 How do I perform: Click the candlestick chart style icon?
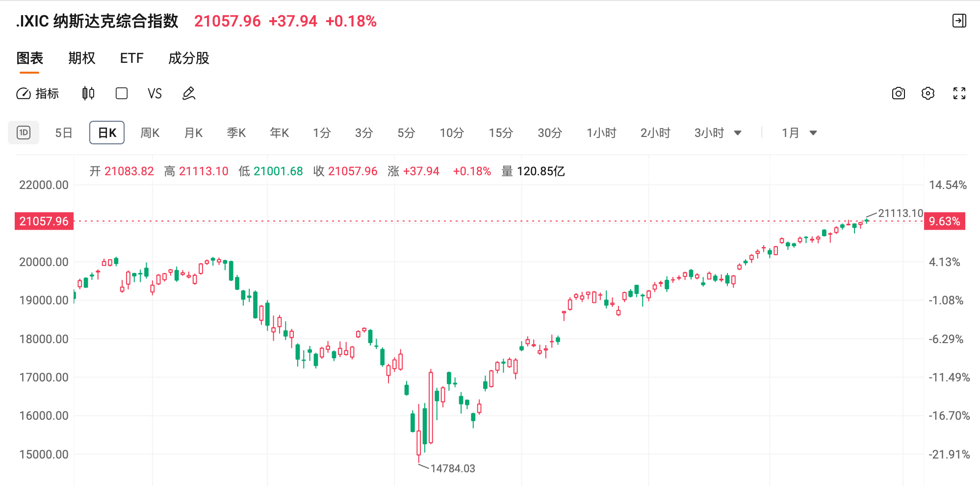pyautogui.click(x=88, y=93)
